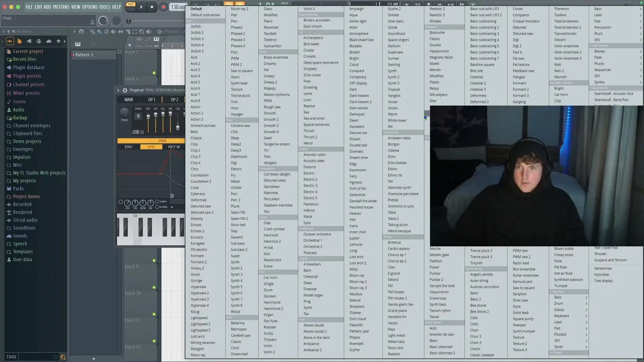
Task: Enable the GLOBAL checkbox in LFO section
Action: (x=157, y=207)
